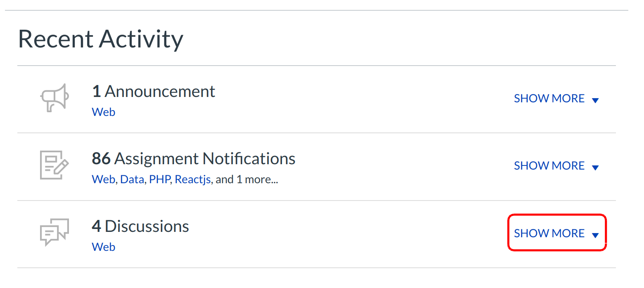Click the down arrow beside Announcement's Show More
Screen dimensions: 644x288
(x=595, y=100)
